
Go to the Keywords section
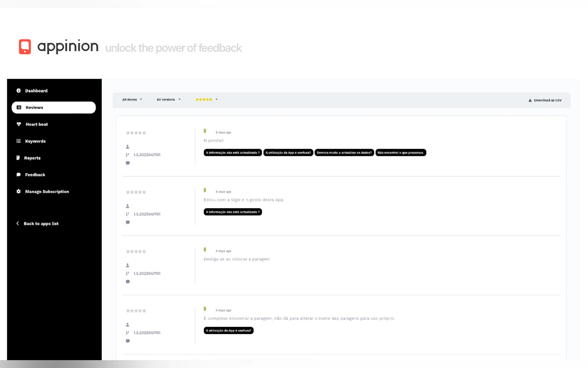click(35, 141)
